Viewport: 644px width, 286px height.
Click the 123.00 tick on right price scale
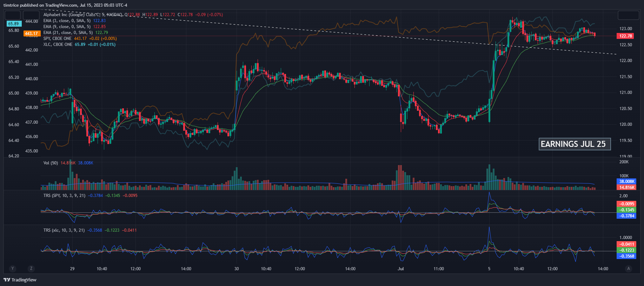[626, 29]
